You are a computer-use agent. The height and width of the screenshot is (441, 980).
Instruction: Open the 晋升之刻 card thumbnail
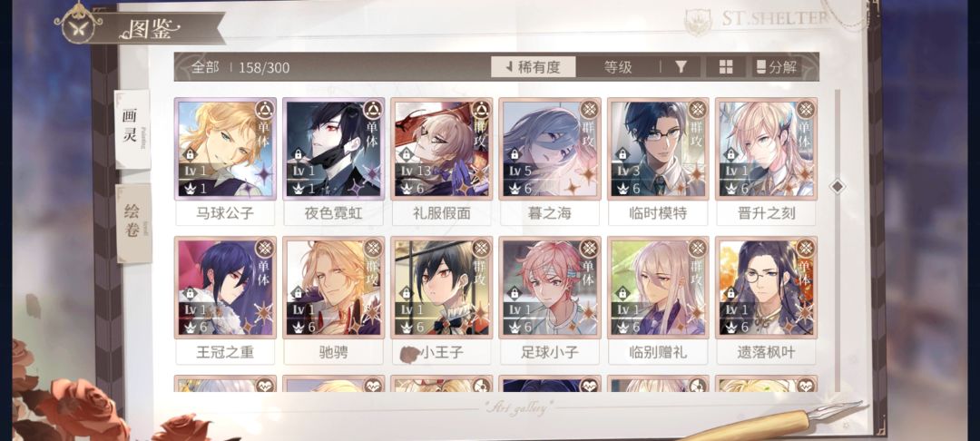point(766,149)
